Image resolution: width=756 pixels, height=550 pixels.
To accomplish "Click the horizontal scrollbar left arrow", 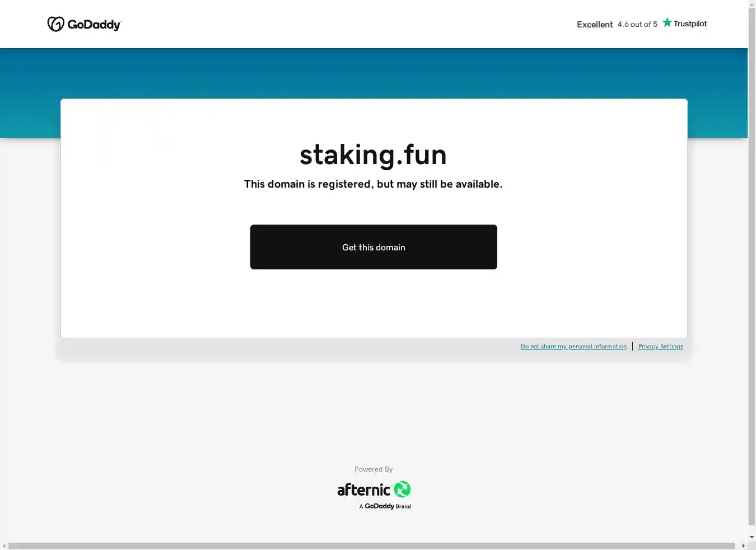I will click(4, 546).
